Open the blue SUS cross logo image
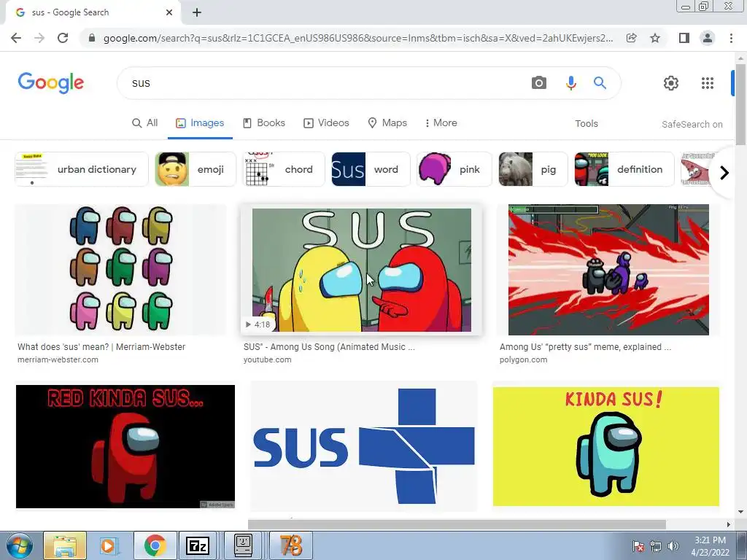Viewport: 747px width, 560px height. [364, 446]
